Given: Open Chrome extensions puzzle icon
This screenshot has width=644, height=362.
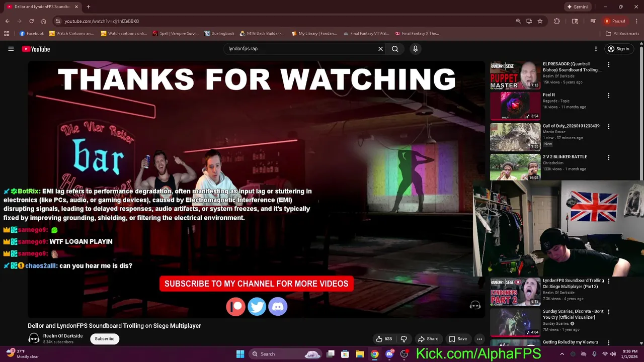Looking at the screenshot, I should (557, 21).
